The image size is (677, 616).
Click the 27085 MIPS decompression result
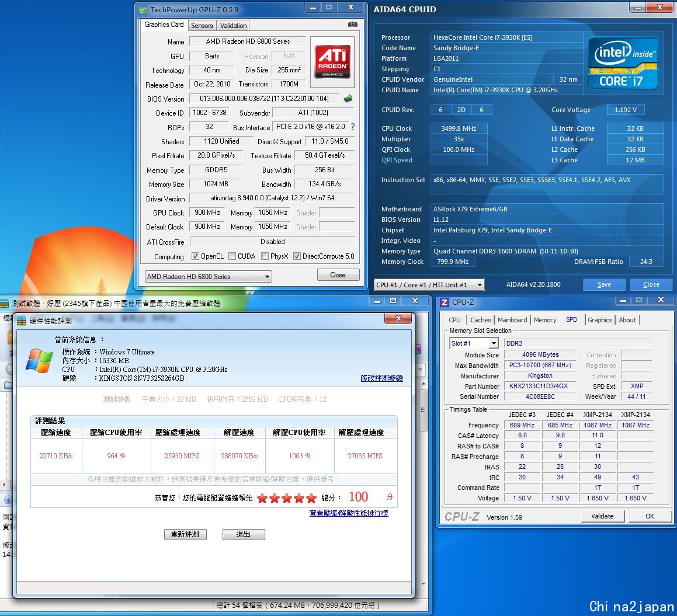[x=365, y=455]
